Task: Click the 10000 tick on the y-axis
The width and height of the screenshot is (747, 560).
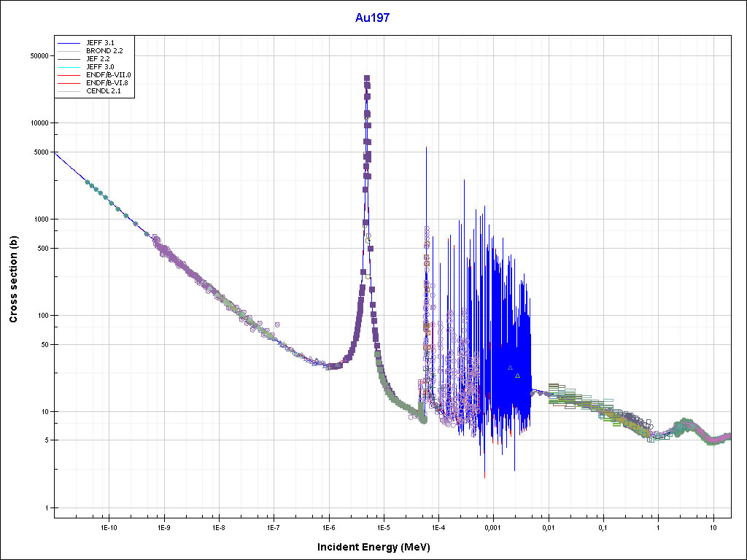Action: click(x=37, y=123)
